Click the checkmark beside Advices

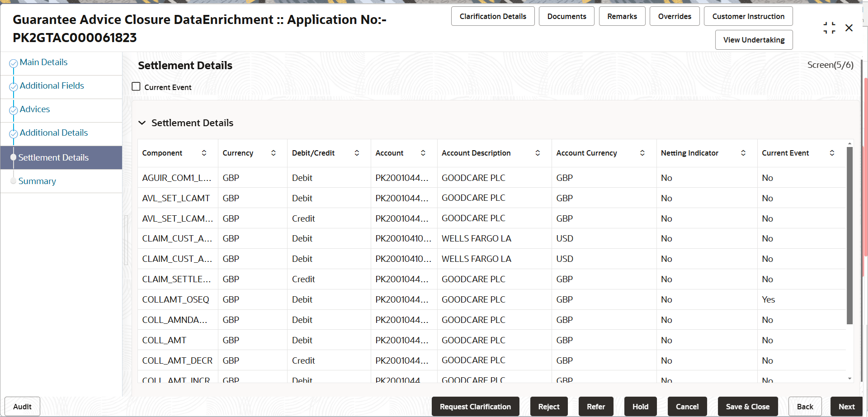coord(13,110)
